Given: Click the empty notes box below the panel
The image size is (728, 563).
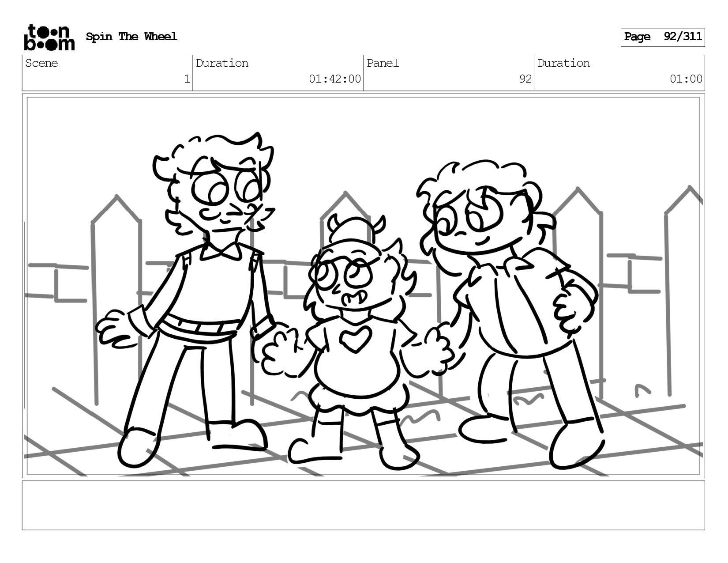Looking at the screenshot, I should point(363,505).
